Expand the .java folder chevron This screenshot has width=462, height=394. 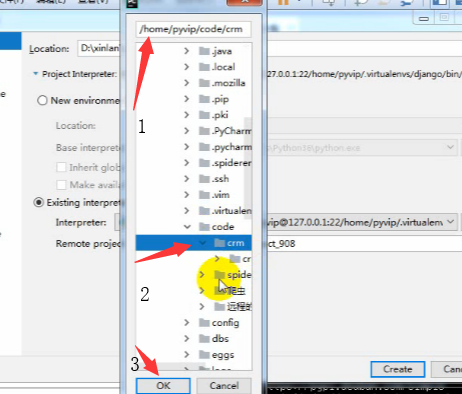pos(187,51)
